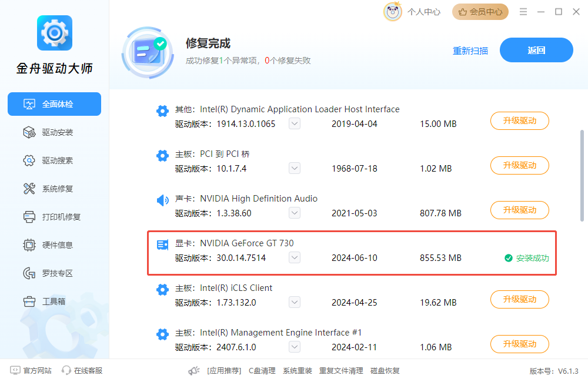Image resolution: width=588 pixels, height=382 pixels.
Task: Open 在线客服 support link
Action: point(88,370)
